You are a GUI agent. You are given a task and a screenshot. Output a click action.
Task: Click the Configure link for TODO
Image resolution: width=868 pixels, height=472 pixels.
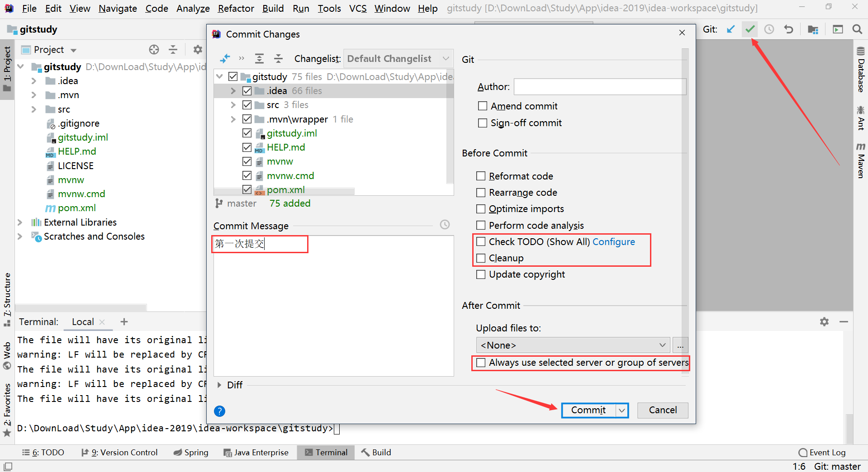[614, 242]
